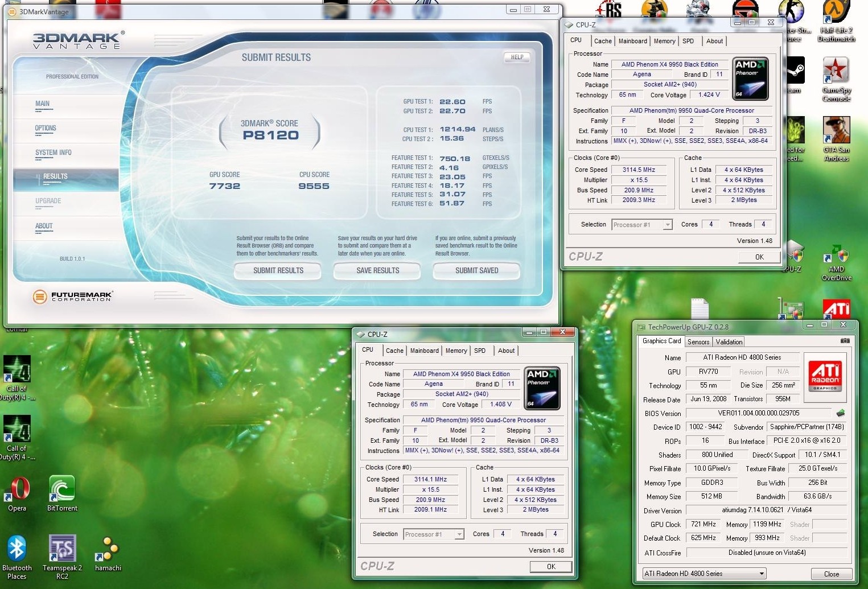Screen dimensions: 868x589
Task: Switch to About tab in lower CPU-Z
Action: (506, 351)
